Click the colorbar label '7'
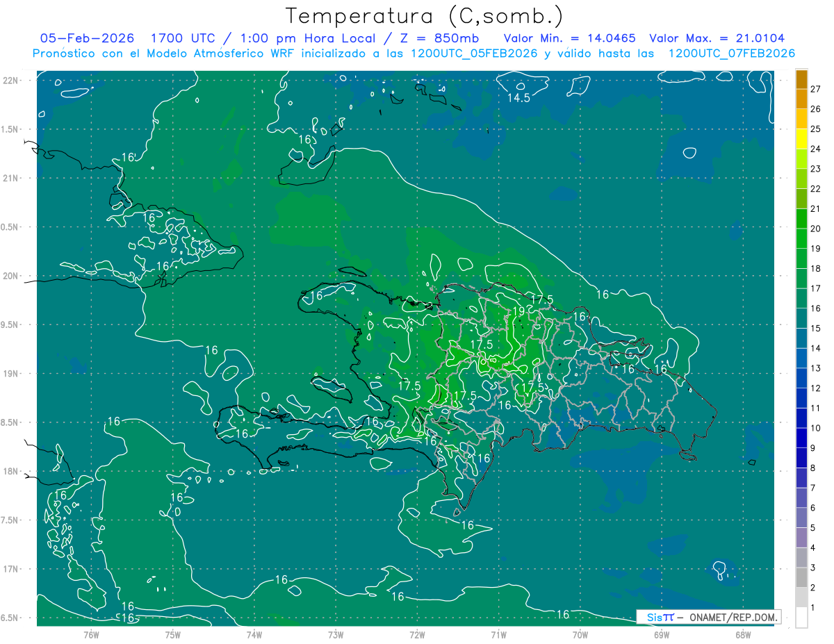Screen dimensions: 834x644 pos(813,488)
